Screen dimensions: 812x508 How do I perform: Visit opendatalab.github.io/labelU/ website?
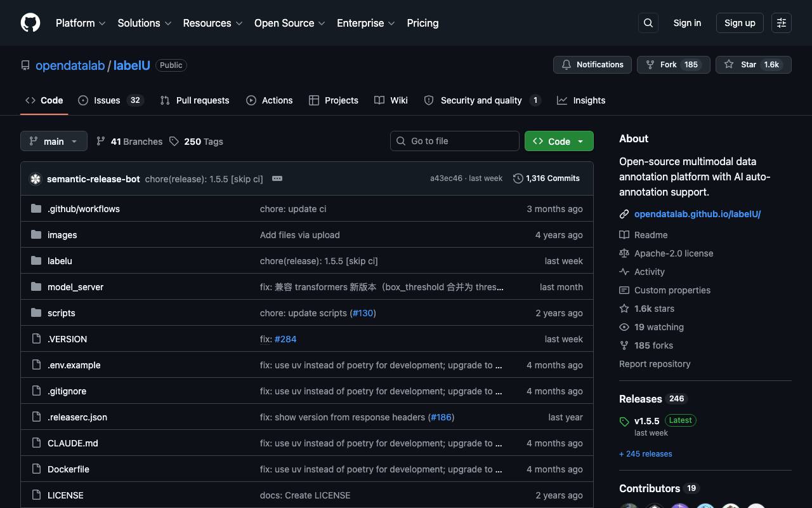(697, 214)
